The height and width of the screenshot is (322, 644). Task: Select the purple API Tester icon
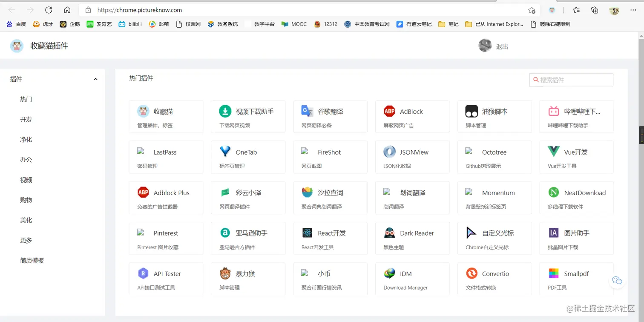click(143, 273)
